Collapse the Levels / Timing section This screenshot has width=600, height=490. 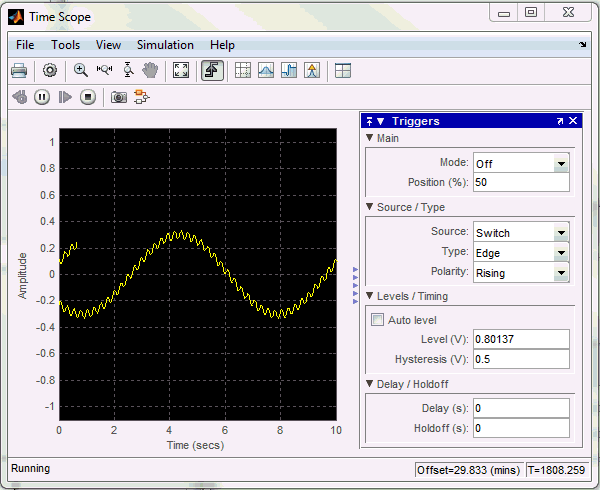coord(370,296)
